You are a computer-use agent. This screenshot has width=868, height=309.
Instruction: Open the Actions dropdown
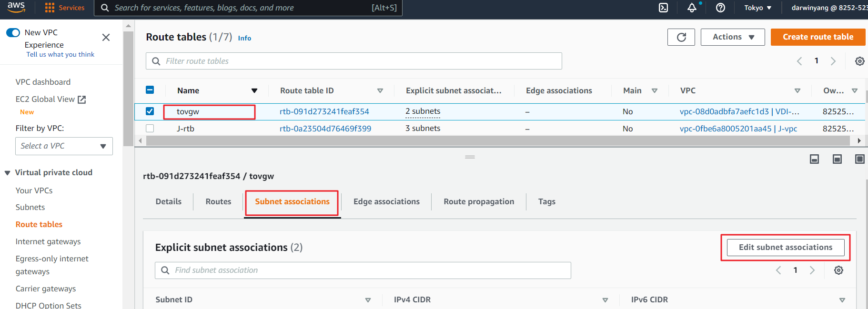click(732, 37)
